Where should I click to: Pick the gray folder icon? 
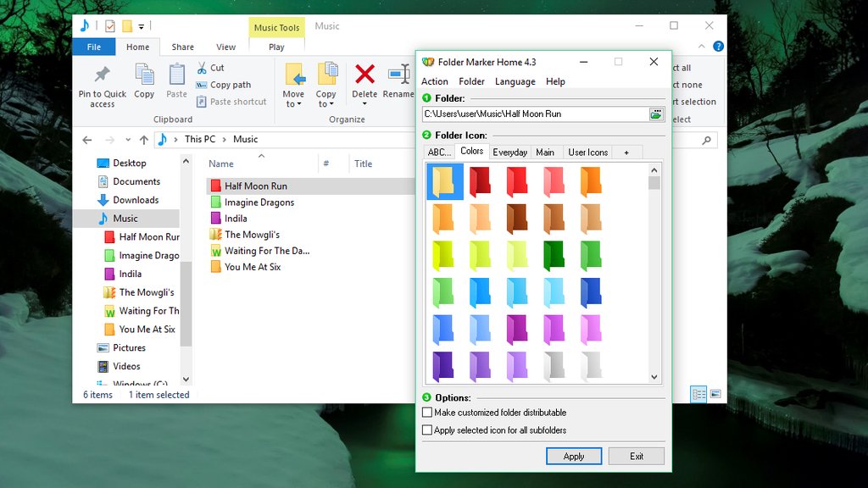(x=554, y=366)
